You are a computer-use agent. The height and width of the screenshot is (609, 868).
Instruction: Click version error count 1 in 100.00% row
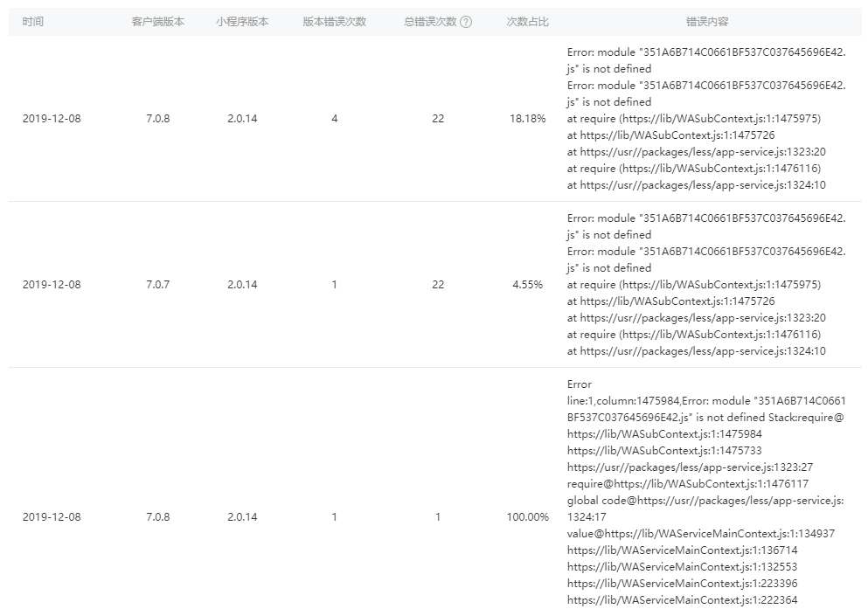click(x=335, y=516)
